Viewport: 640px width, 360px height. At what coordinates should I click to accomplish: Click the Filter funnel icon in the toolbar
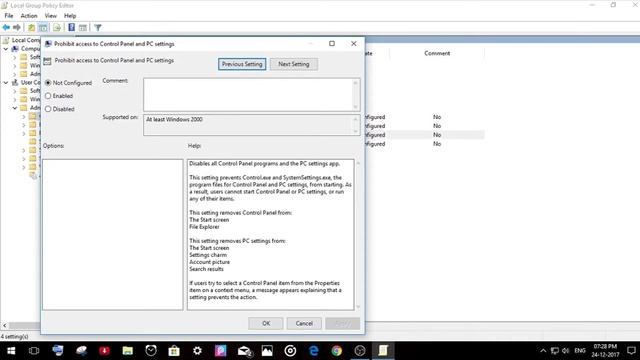click(x=98, y=27)
